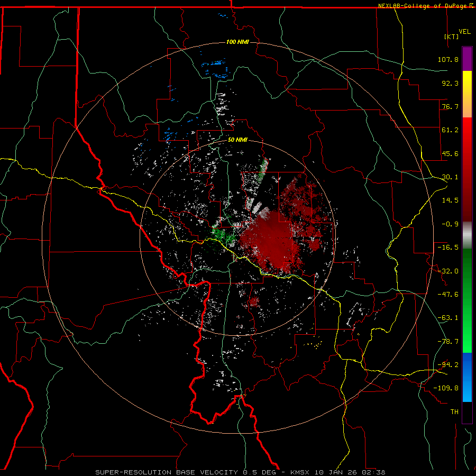
Task: Click the 100 NMI range ring label
Action: [x=237, y=42]
